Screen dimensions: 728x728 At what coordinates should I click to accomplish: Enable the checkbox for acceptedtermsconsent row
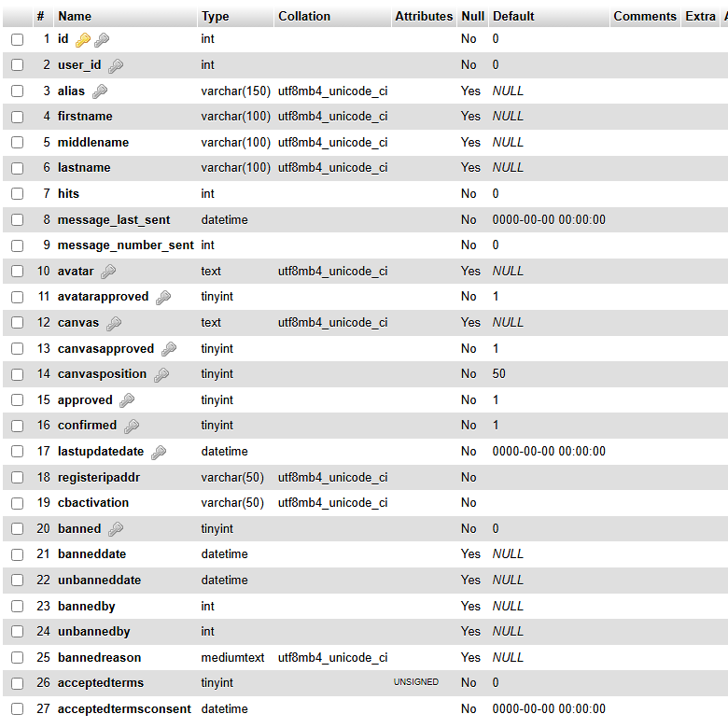coord(17,709)
